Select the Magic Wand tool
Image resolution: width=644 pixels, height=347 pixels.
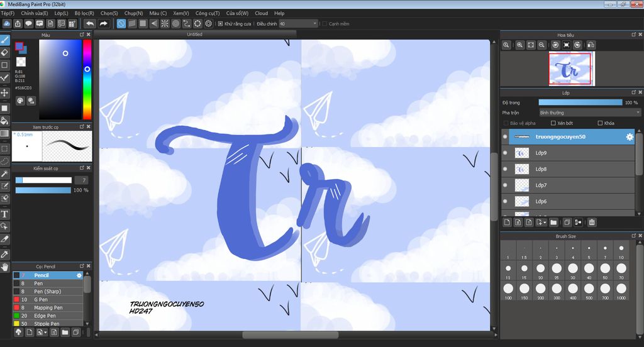(4, 173)
